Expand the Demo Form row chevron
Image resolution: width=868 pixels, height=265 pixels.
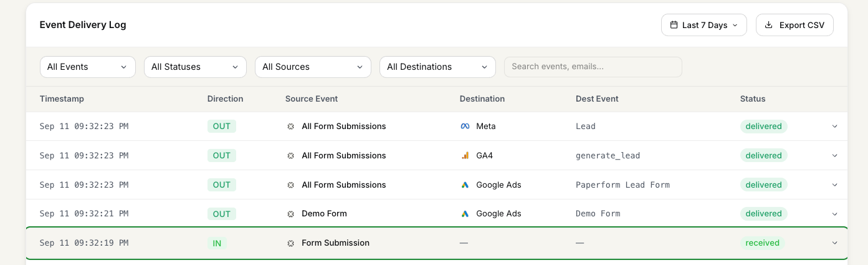click(x=835, y=214)
